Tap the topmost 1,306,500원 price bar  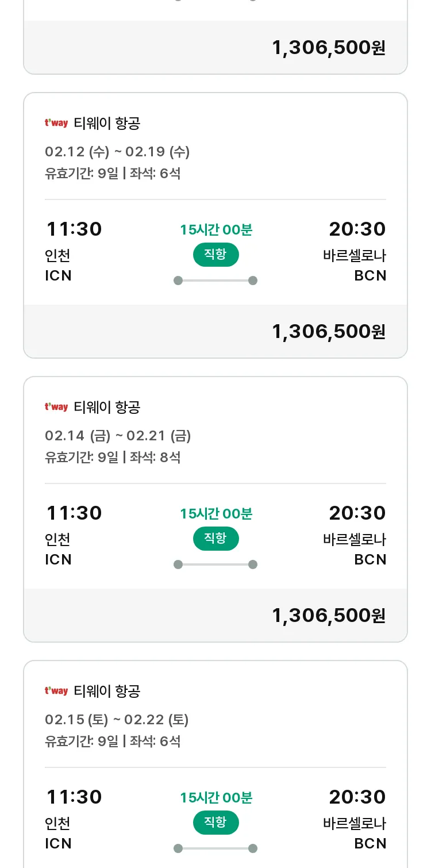coord(215,48)
